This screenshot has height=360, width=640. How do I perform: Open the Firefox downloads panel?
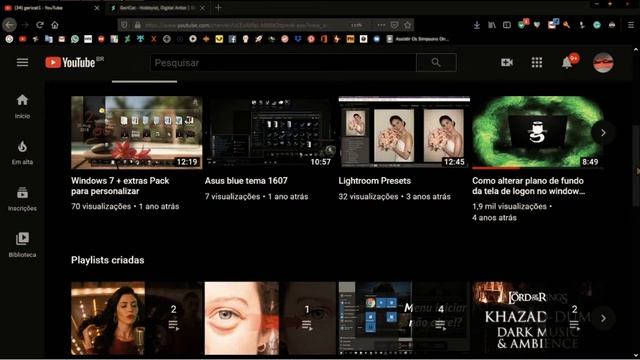tap(477, 25)
